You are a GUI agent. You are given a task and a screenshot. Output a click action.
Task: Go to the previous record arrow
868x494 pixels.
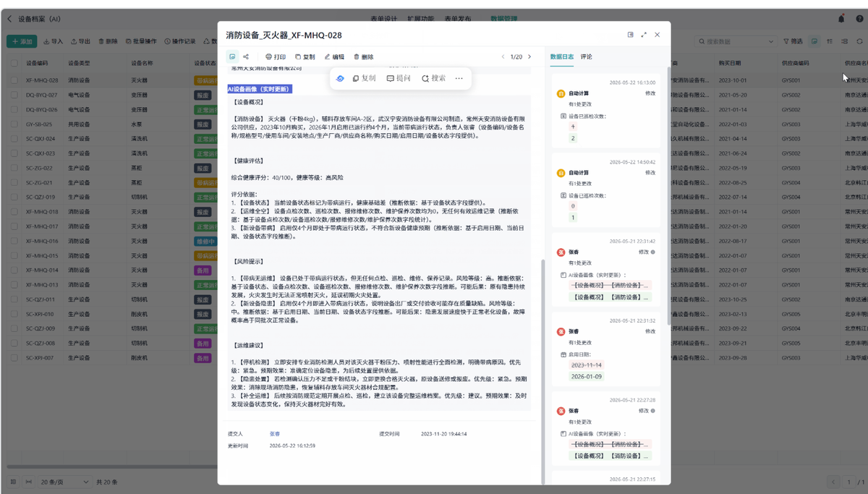503,56
